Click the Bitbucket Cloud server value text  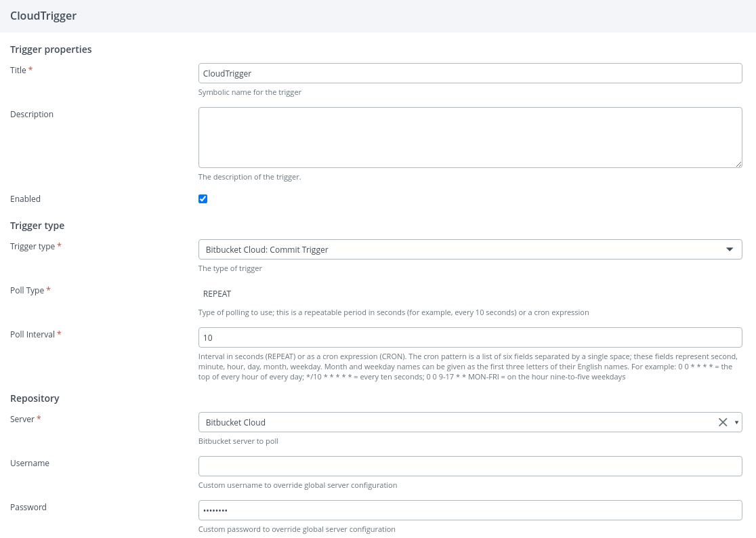236,422
